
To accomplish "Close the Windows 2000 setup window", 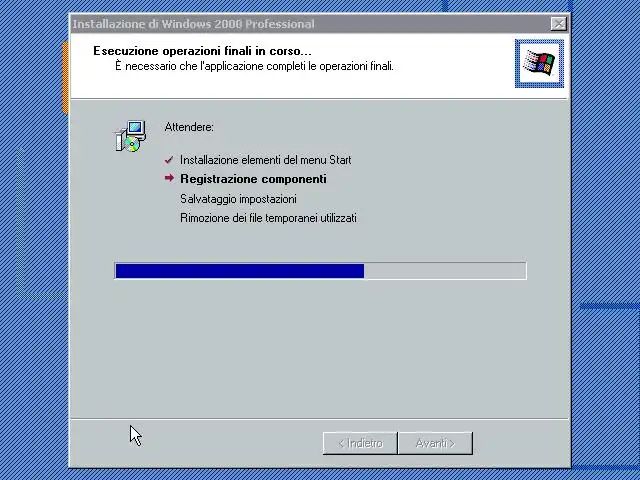I will tap(558, 24).
